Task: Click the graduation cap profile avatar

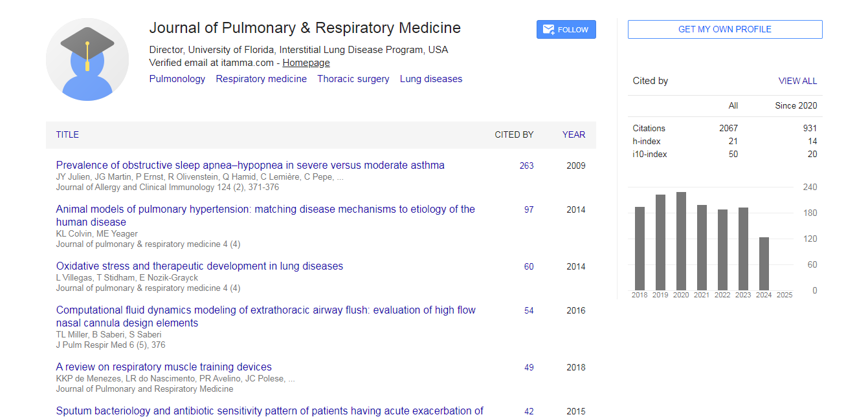Action: pyautogui.click(x=87, y=59)
